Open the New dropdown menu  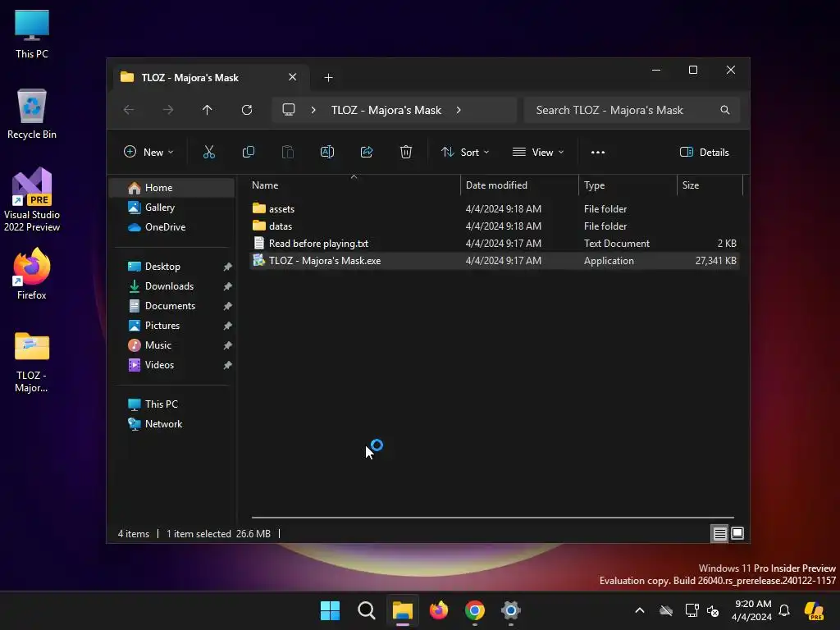(148, 152)
